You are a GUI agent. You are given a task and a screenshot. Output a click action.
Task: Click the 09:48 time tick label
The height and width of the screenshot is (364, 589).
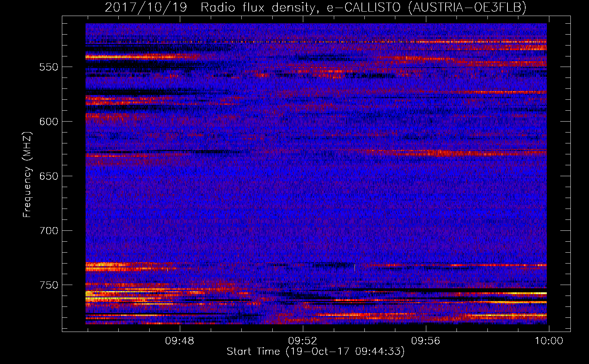[179, 341]
